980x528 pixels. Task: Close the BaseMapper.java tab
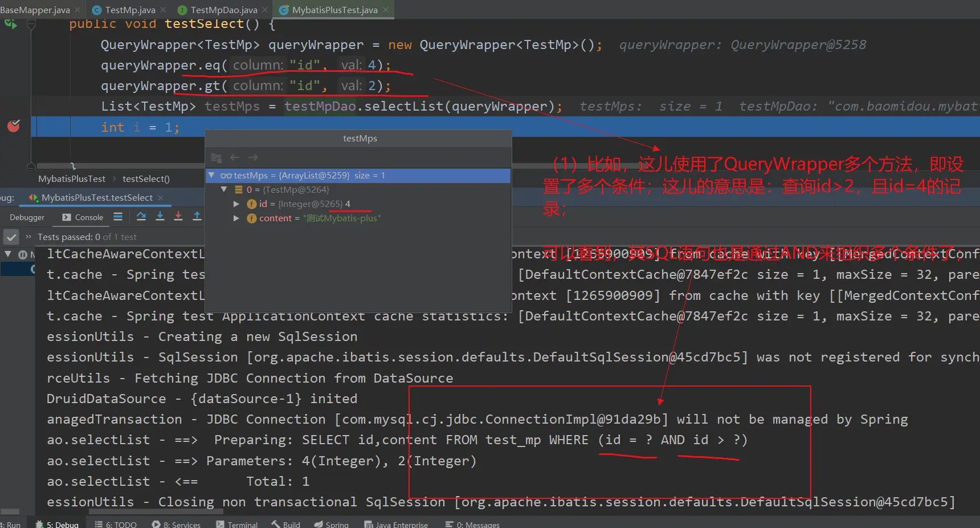pos(78,10)
